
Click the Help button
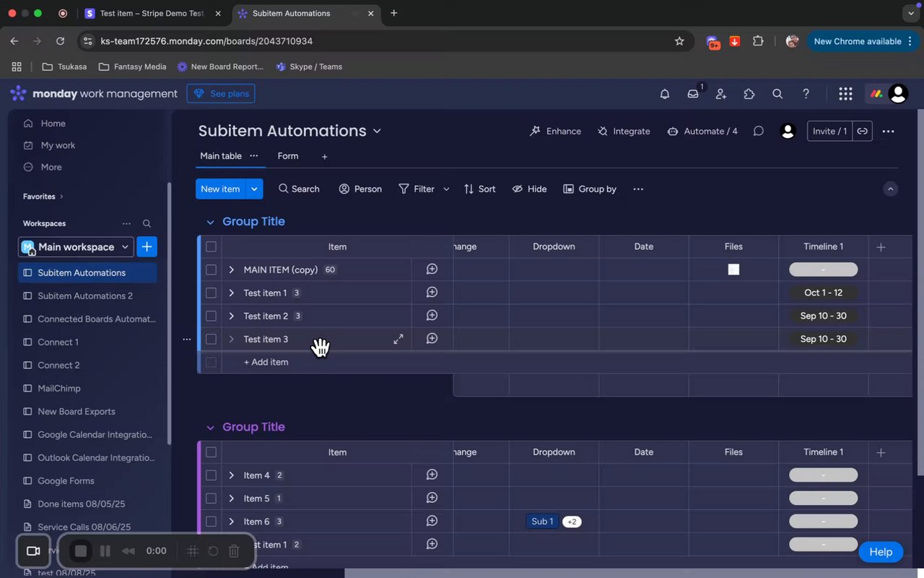point(881,552)
